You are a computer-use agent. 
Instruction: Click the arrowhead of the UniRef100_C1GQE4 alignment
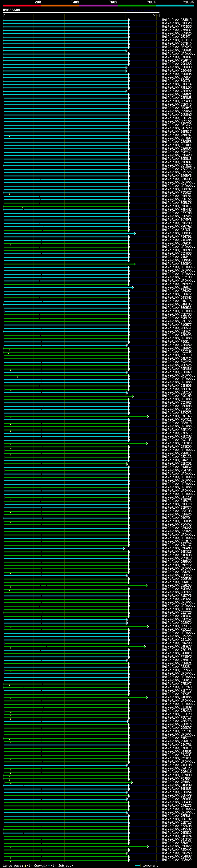[x=133, y=288]
